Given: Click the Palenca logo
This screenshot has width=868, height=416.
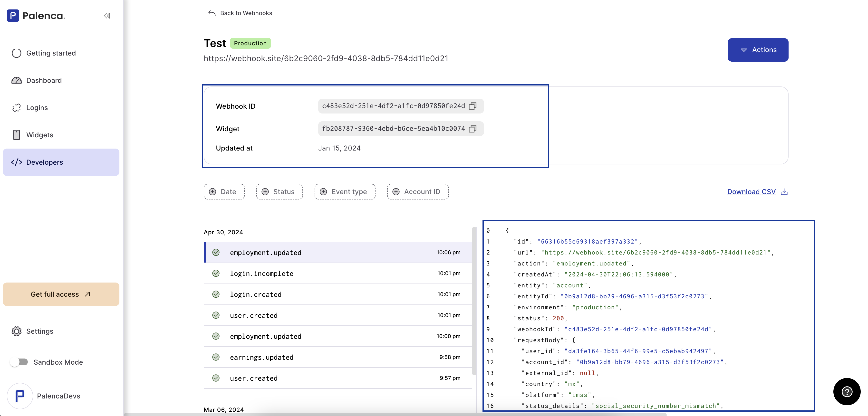Looking at the screenshot, I should (36, 16).
